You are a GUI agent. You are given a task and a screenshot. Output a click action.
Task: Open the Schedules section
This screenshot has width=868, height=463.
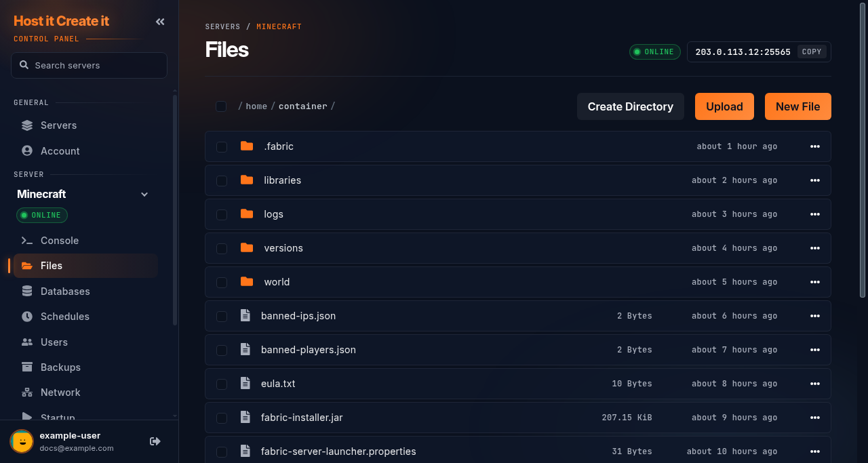click(85, 317)
